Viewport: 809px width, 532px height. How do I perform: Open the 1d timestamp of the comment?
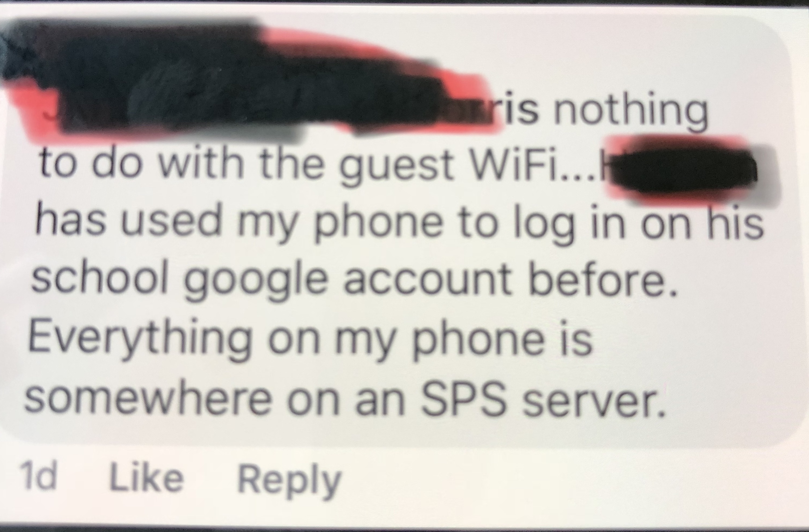pyautogui.click(x=38, y=476)
